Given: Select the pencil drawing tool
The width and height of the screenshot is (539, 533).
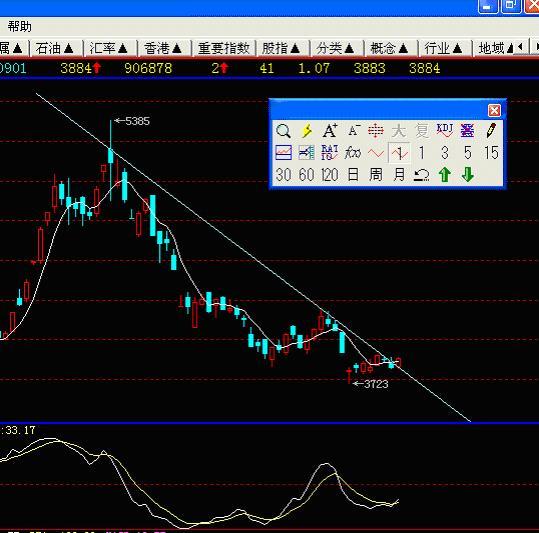Looking at the screenshot, I should pos(491,131).
